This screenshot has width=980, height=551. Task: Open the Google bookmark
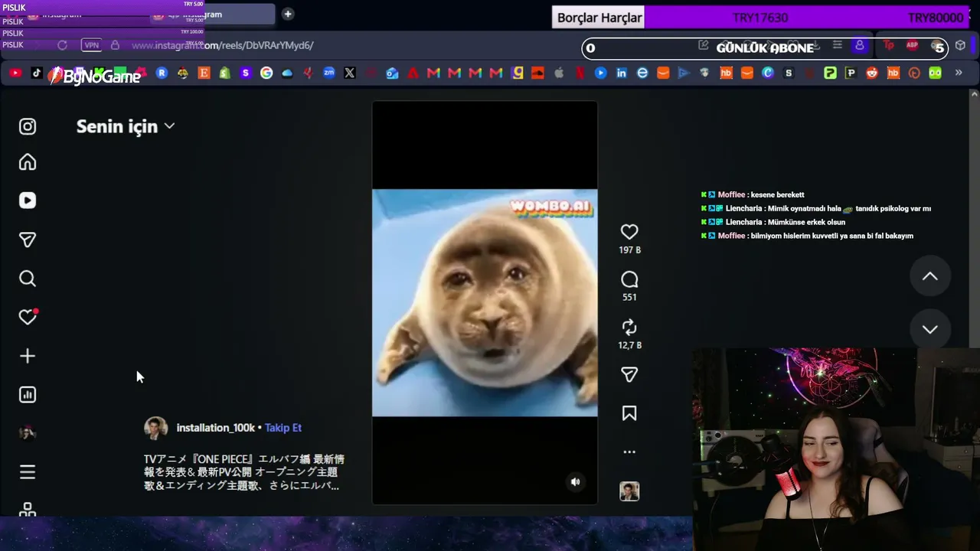[x=266, y=73]
